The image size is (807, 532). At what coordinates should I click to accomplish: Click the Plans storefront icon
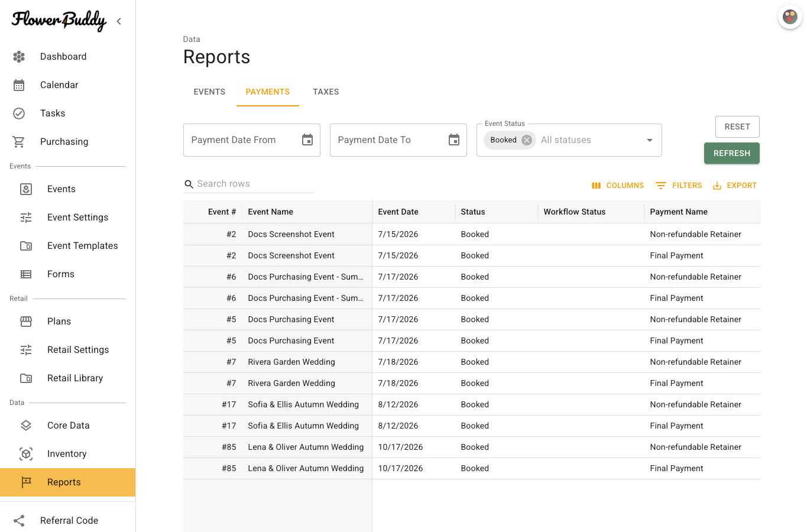tap(26, 322)
